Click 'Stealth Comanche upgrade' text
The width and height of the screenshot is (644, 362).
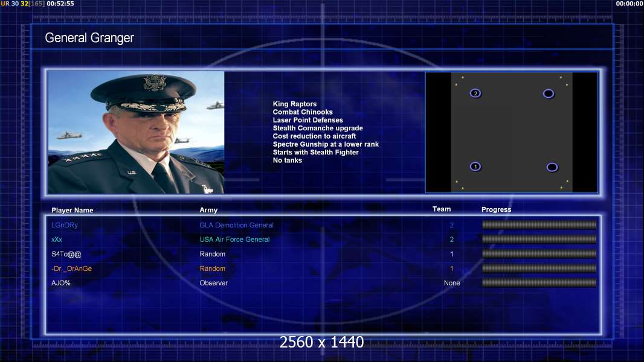[x=318, y=128]
